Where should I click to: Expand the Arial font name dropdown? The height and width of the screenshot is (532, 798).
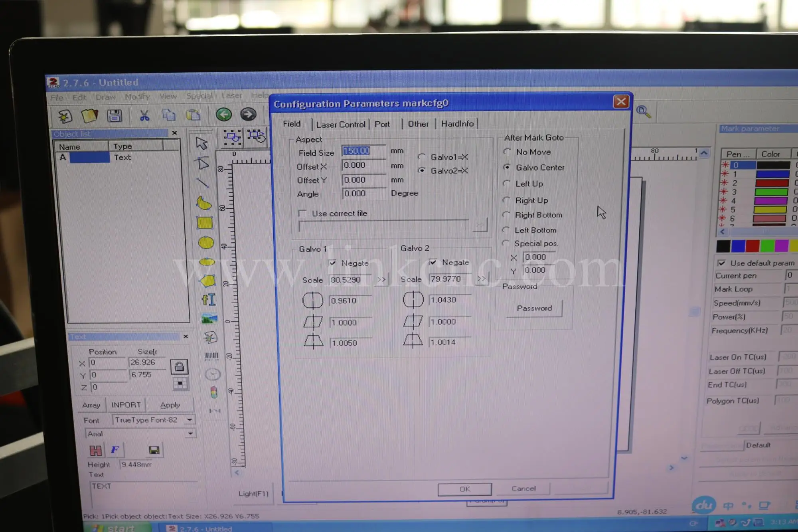(190, 433)
